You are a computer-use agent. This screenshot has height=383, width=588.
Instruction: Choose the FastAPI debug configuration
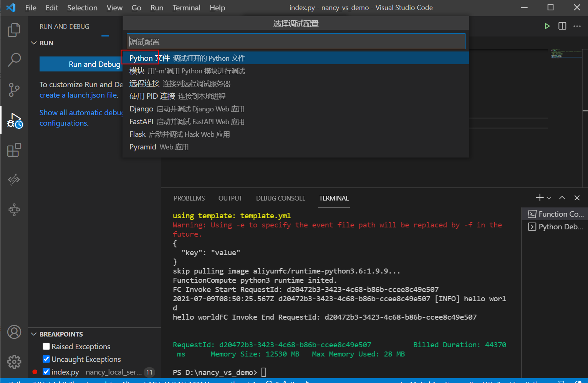point(296,121)
